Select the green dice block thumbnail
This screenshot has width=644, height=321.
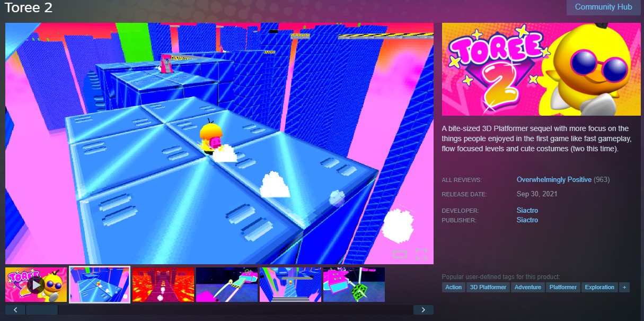coord(354,285)
